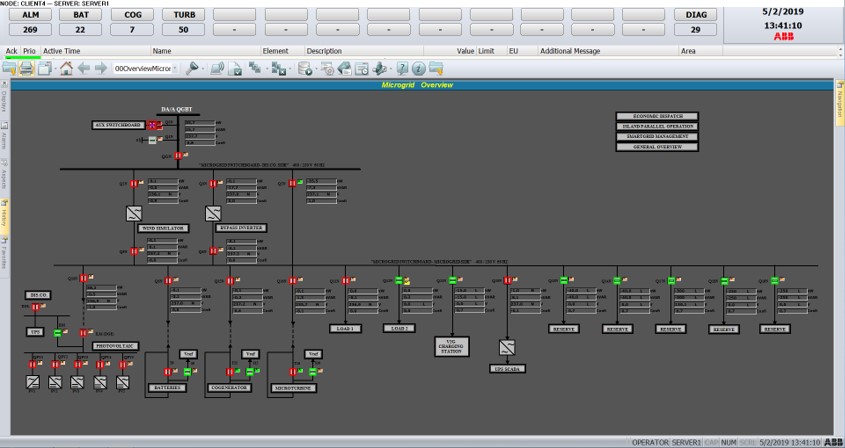Click the help question mark icon
Image resolution: width=845 pixels, height=448 pixels.
pos(402,69)
